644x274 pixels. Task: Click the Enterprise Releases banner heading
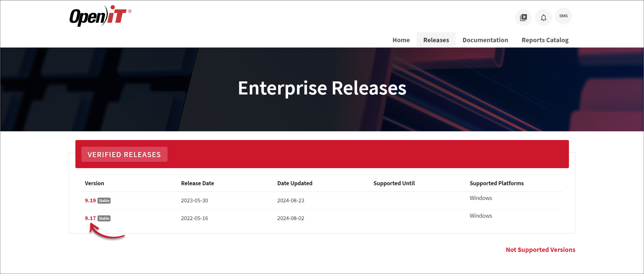322,88
